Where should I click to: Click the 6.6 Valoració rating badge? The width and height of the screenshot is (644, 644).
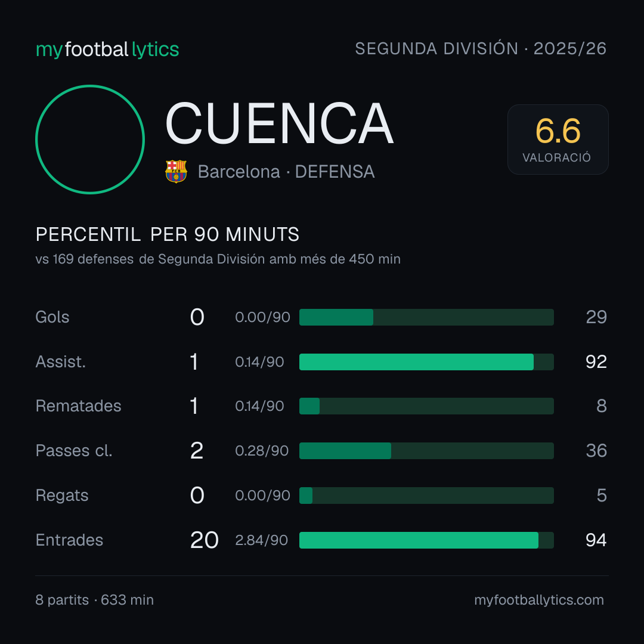(x=558, y=139)
